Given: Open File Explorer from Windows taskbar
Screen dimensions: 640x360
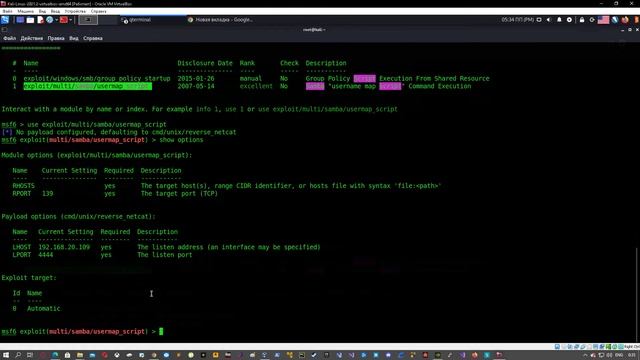Looking at the screenshot, I should point(80,355).
